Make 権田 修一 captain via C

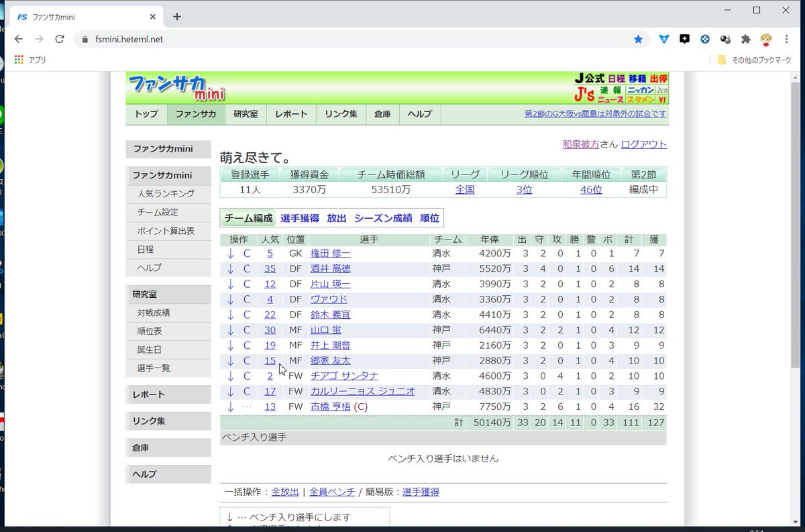247,254
